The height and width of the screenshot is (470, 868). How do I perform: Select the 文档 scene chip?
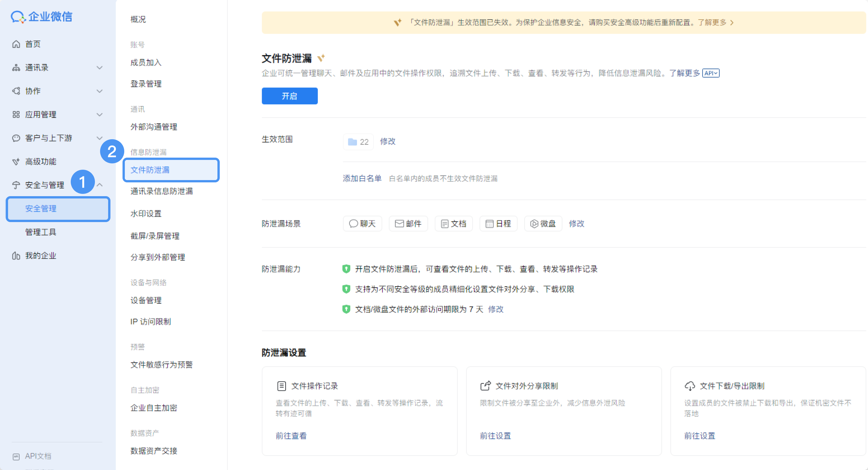(x=454, y=224)
